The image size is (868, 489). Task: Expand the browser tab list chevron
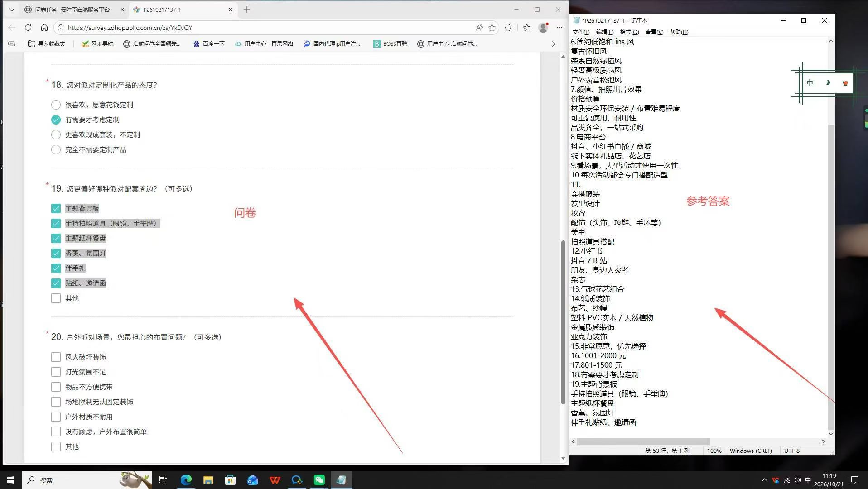12,10
